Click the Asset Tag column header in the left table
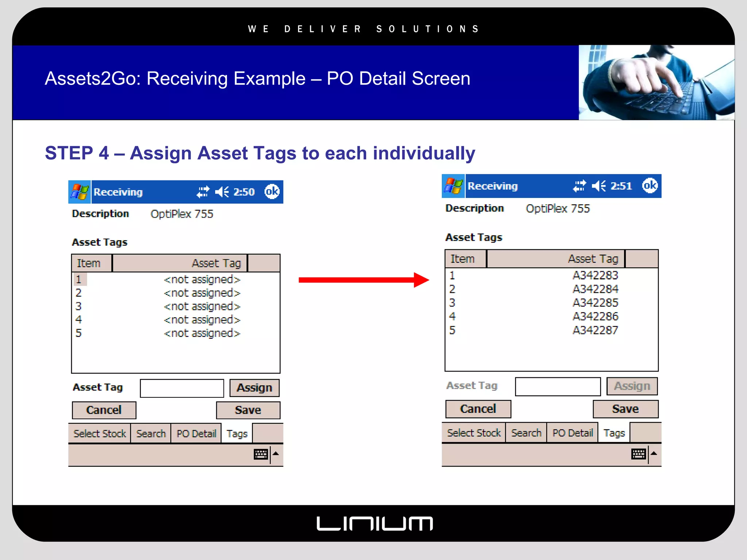This screenshot has width=747, height=560. point(180,263)
